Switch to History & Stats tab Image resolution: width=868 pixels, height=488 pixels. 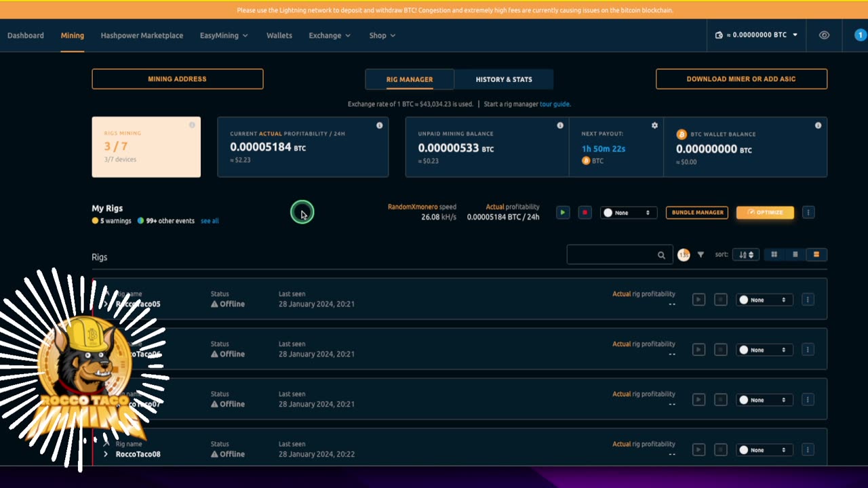click(504, 79)
